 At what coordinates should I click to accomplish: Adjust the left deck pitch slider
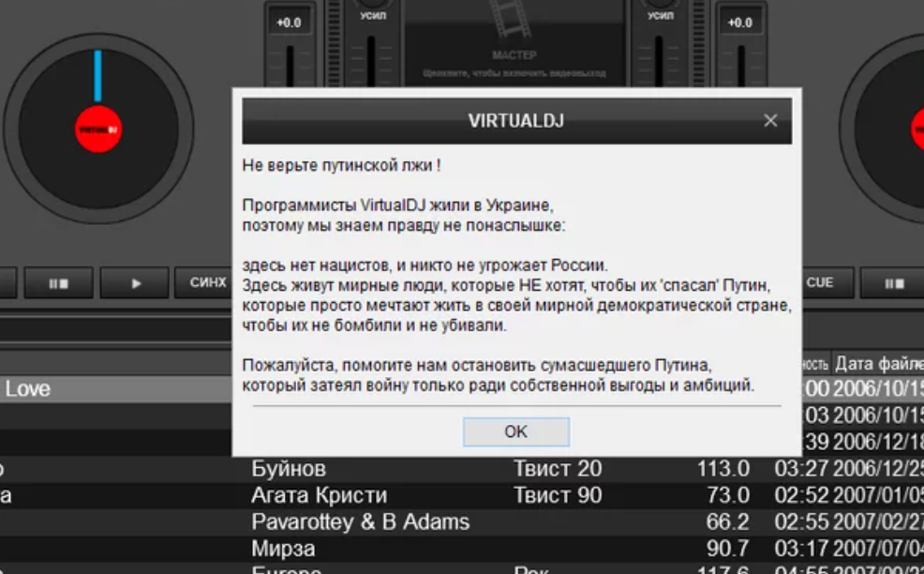(x=290, y=65)
